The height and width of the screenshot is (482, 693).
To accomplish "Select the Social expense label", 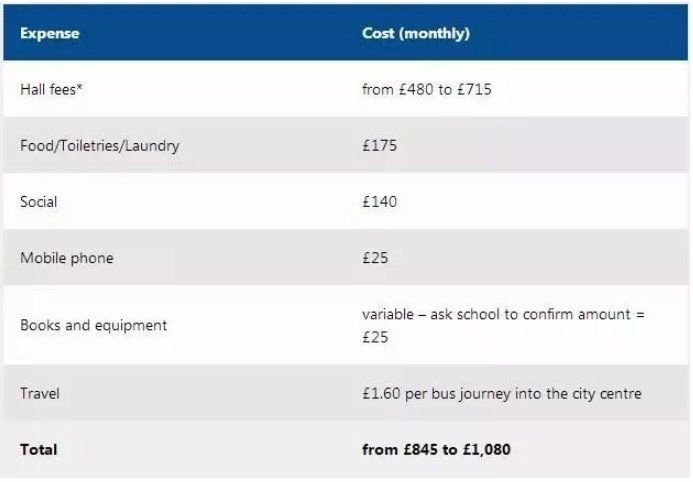I will [38, 202].
